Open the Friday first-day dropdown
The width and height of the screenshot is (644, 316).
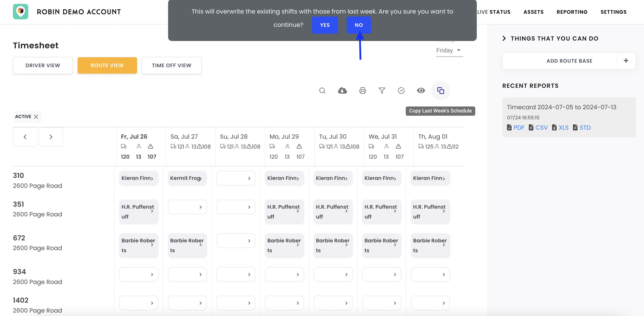point(450,50)
